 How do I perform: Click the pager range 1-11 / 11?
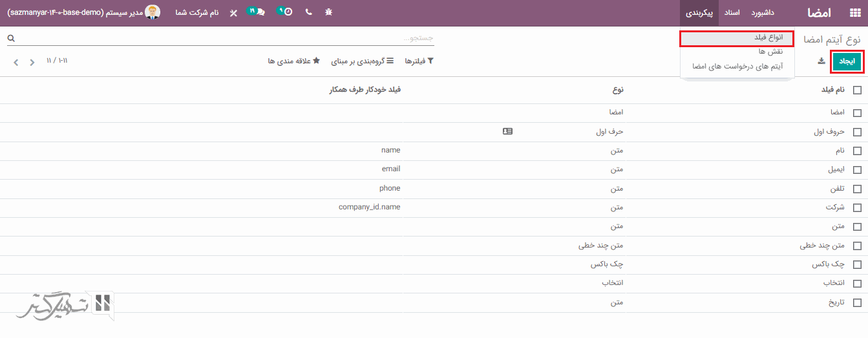[x=57, y=61]
